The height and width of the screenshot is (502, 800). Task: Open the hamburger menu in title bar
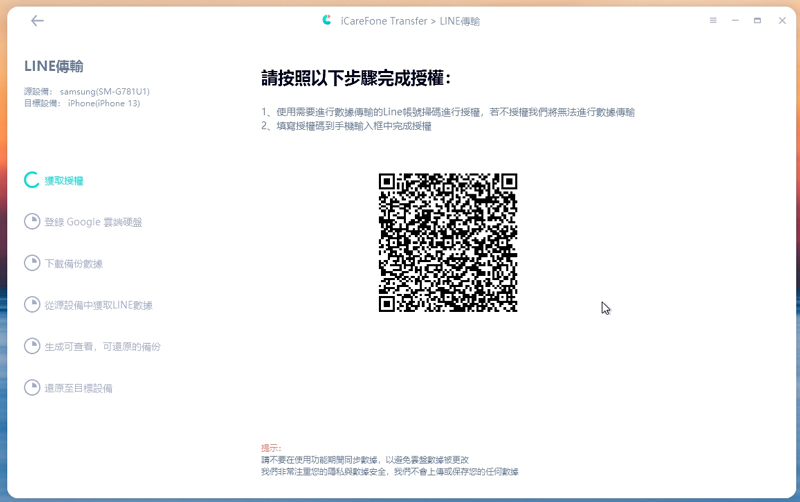[x=713, y=20]
